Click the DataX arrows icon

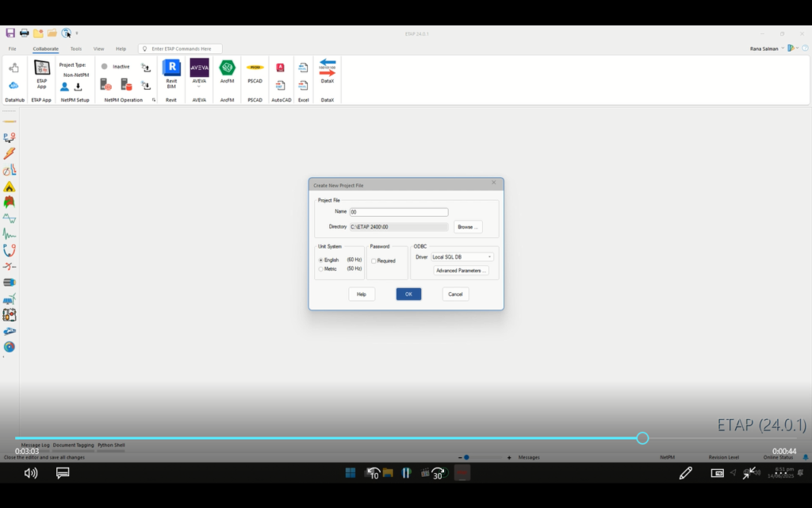(x=327, y=67)
